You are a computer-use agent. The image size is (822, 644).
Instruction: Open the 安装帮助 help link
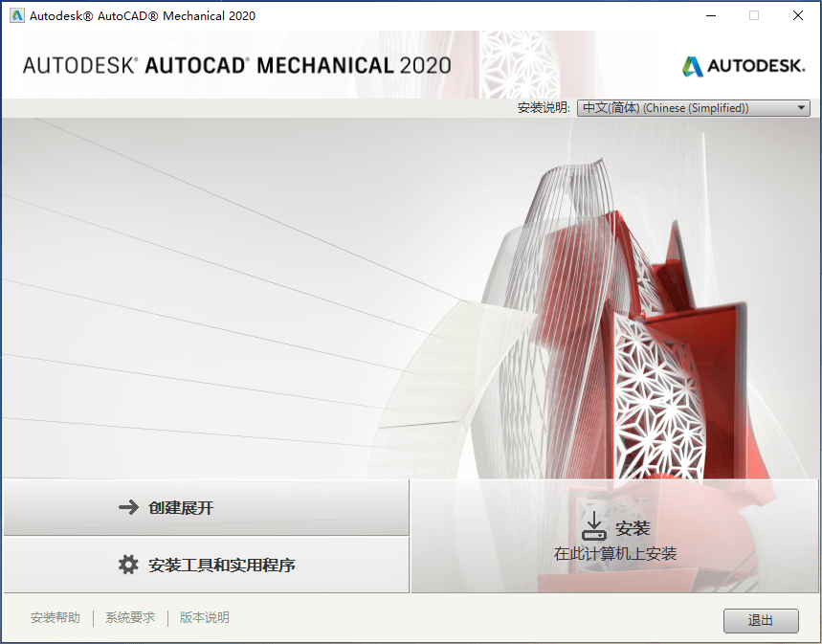[55, 617]
